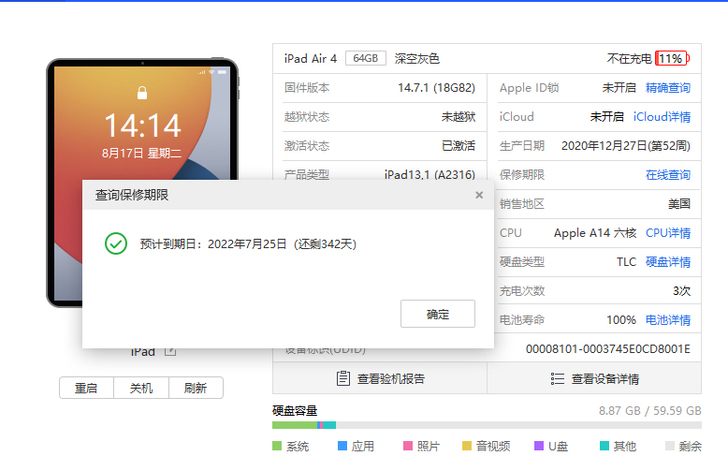Click list icon beside 查看设备详情
The image size is (728, 471).
click(557, 379)
